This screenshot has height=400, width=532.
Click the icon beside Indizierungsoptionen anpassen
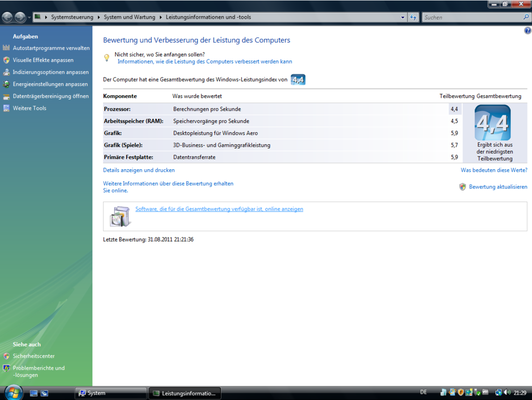point(6,72)
